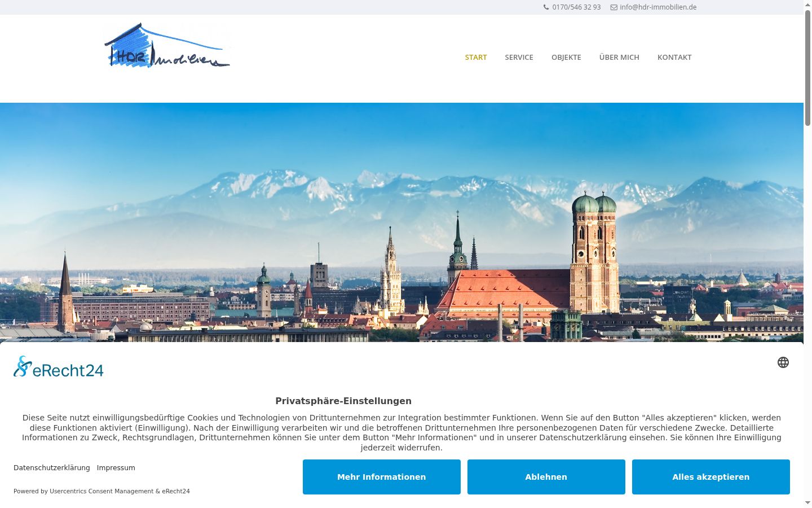Go to OBJEKTE page

pos(566,57)
